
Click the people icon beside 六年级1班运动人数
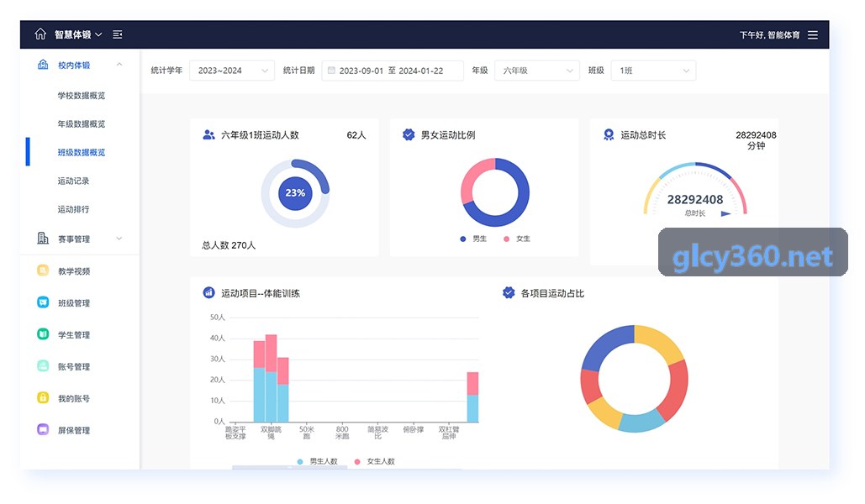(208, 134)
